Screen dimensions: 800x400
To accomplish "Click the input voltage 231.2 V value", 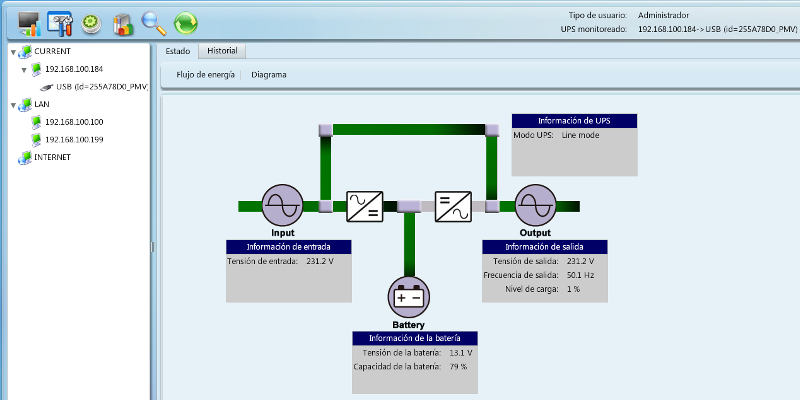I will tap(320, 261).
